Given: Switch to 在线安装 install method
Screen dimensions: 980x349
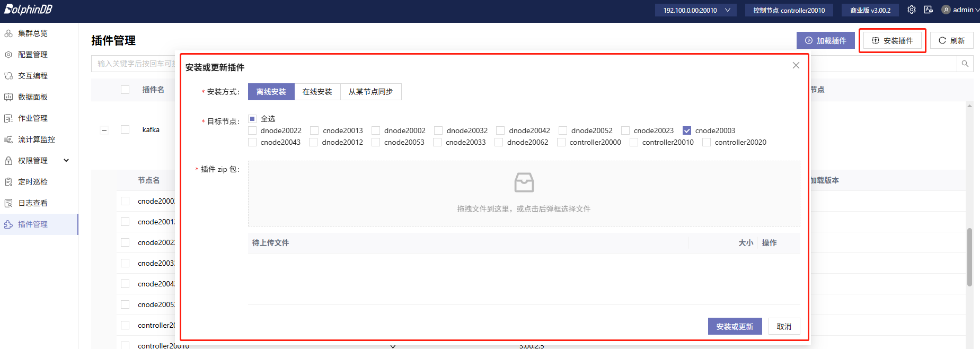Looking at the screenshot, I should pos(317,92).
